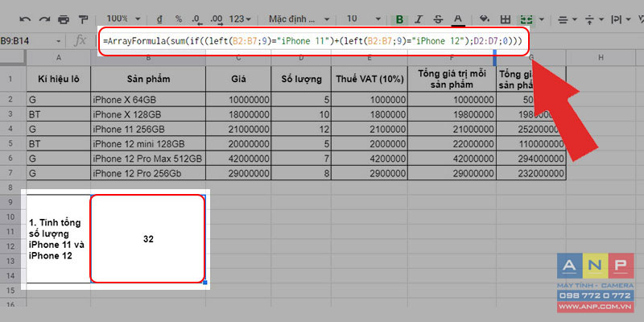Select cell 'iPhone 12 Pro 256Gb'
Viewport: 644px width, 322px height.
(148, 173)
